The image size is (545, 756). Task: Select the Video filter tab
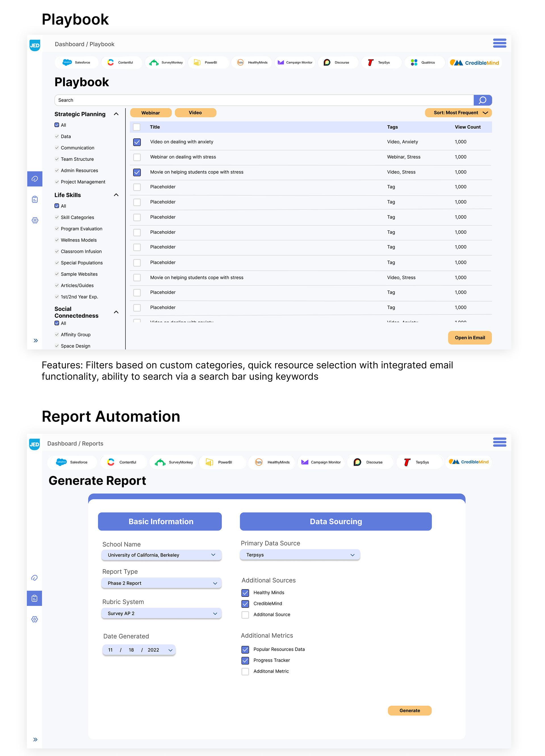point(196,113)
